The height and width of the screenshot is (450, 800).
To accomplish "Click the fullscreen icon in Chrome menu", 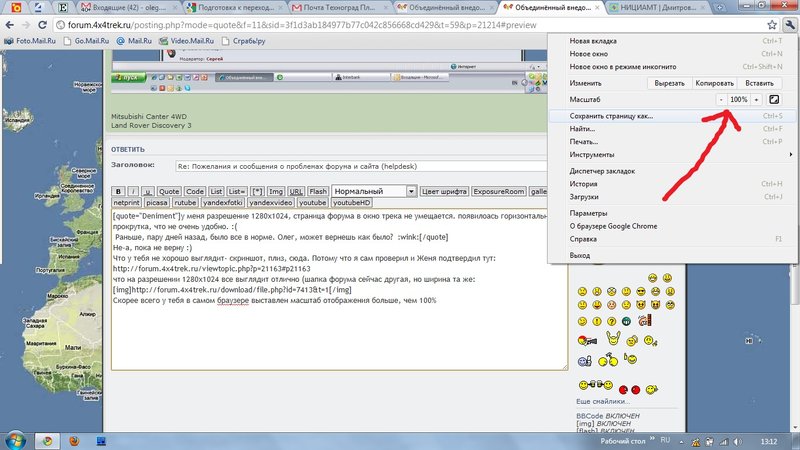I will click(x=774, y=100).
